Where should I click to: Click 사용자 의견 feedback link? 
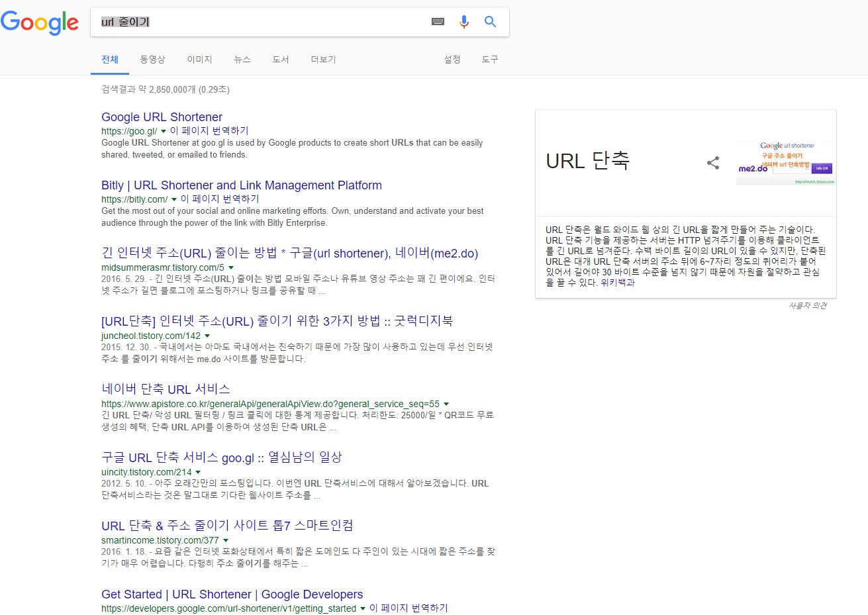807,306
